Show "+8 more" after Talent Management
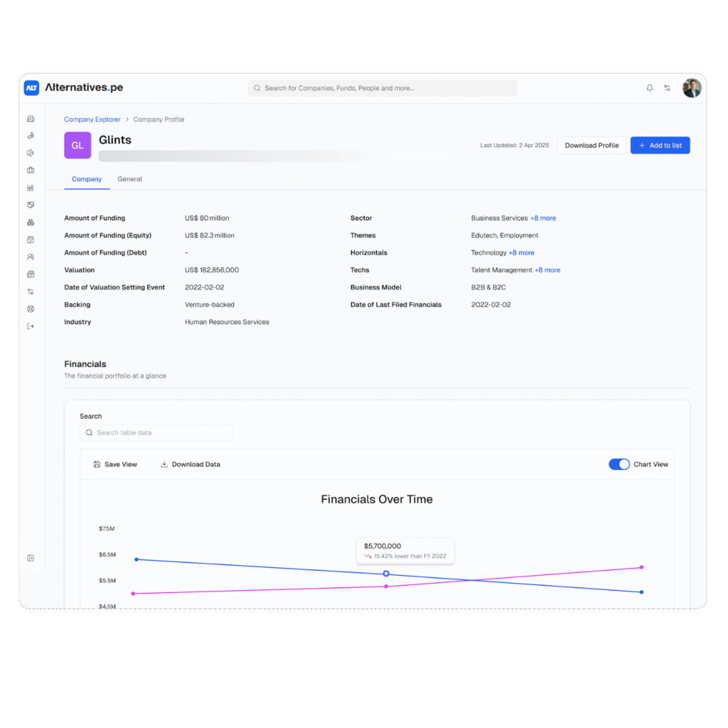Screen dimensions: 728x728 547,270
